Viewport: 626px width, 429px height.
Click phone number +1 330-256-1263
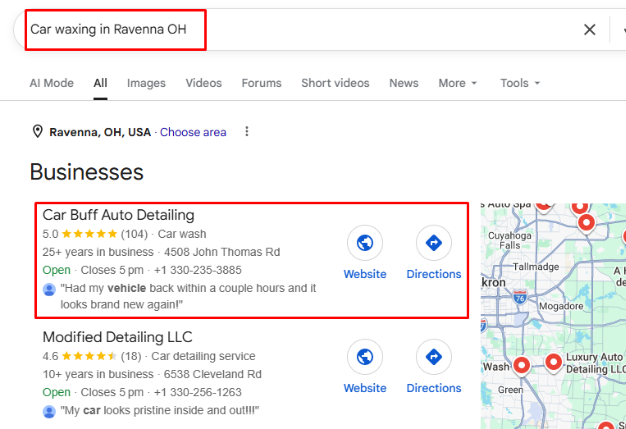(x=198, y=392)
